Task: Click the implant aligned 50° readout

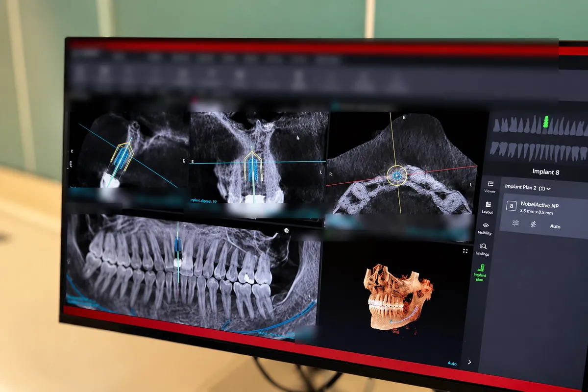Action: pos(205,200)
